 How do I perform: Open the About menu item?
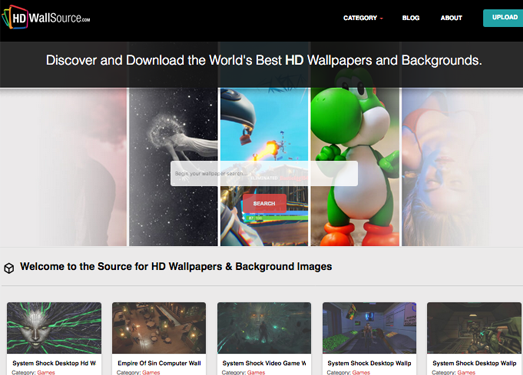click(x=451, y=18)
